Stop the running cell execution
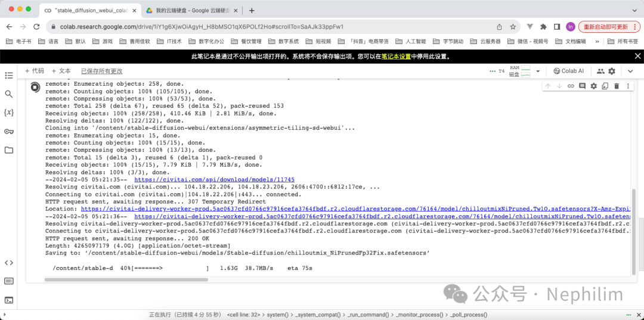644x320 pixels. click(x=35, y=87)
